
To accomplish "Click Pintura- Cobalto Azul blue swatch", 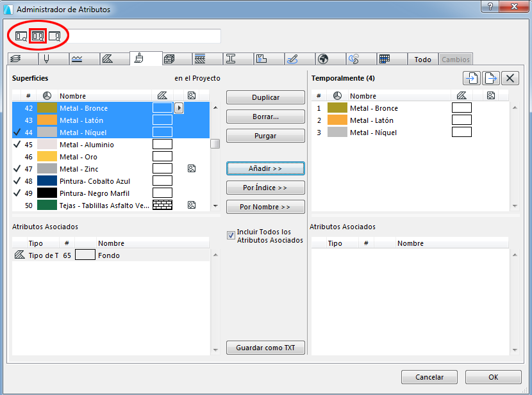I will [x=47, y=181].
